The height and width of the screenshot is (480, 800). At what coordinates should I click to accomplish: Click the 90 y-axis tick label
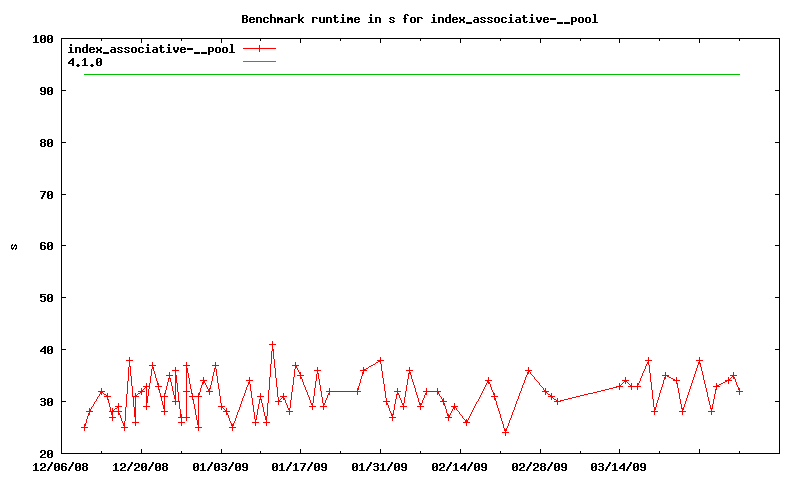[x=46, y=91]
